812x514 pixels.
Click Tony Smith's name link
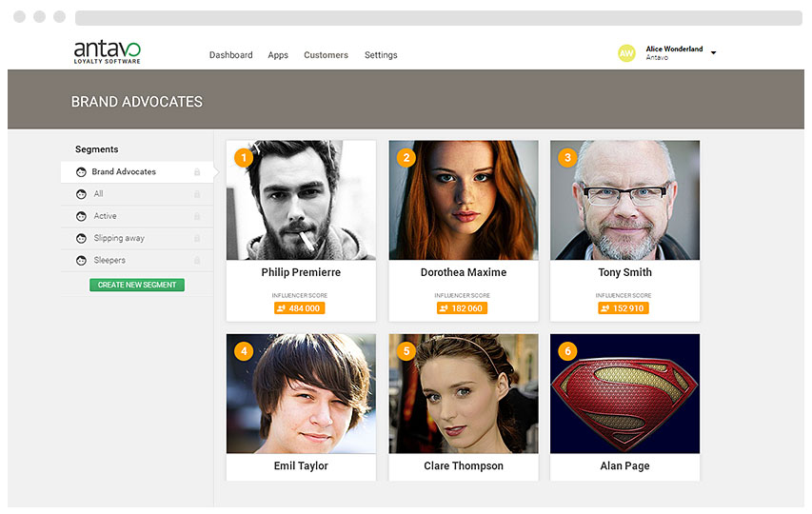624,272
